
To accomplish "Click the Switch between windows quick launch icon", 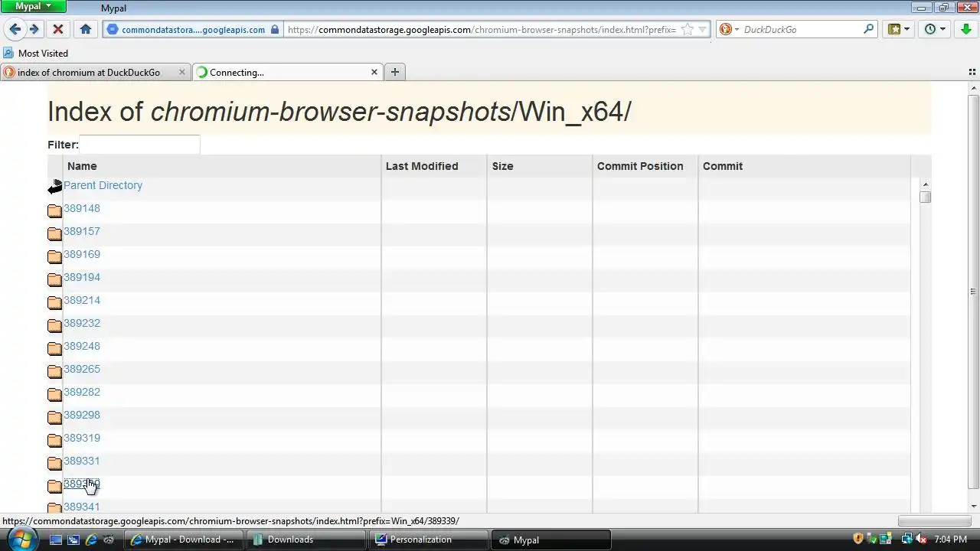I will tap(73, 540).
